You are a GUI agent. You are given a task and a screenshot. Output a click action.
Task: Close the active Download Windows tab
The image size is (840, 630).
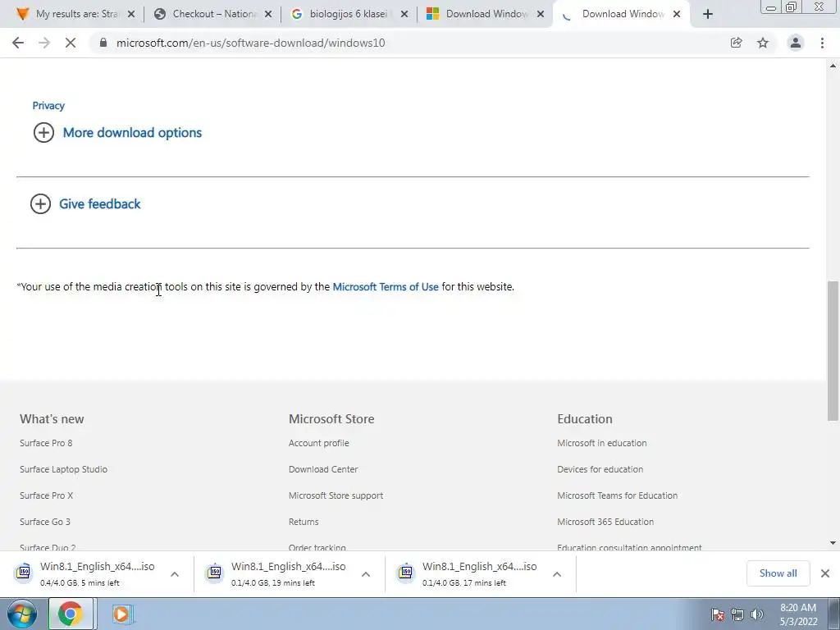tap(677, 15)
